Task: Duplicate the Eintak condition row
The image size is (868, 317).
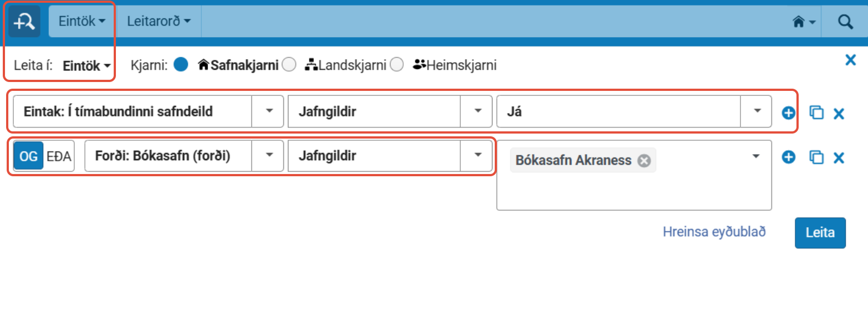Action: point(816,113)
